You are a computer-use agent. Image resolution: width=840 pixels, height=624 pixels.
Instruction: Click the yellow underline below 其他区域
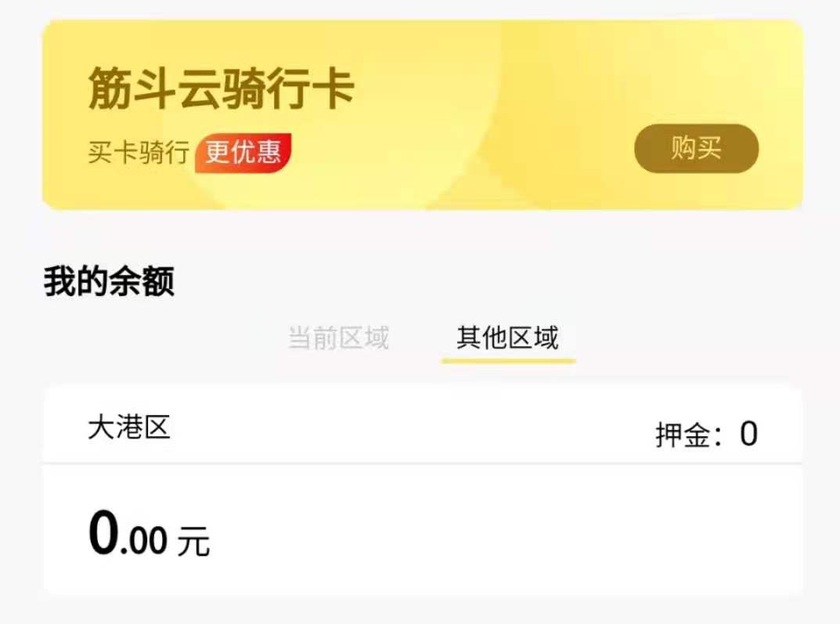click(x=508, y=361)
